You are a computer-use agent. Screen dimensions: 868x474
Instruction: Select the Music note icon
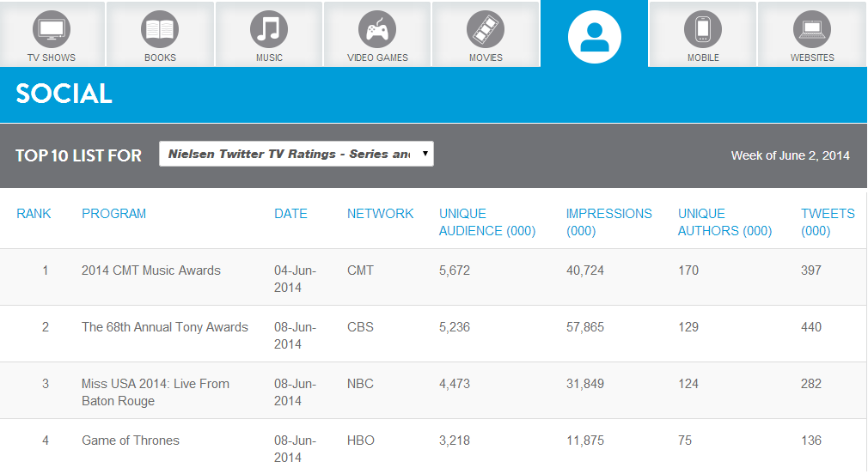coord(269,29)
